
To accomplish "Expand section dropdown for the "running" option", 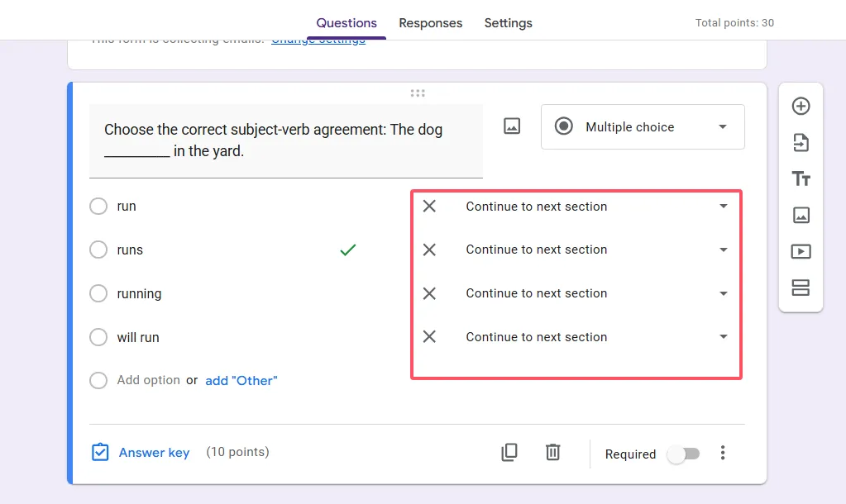I will (724, 293).
